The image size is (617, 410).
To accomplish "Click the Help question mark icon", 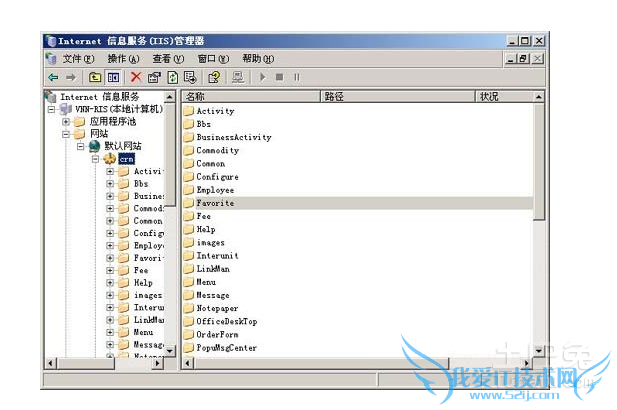I will click(214, 77).
